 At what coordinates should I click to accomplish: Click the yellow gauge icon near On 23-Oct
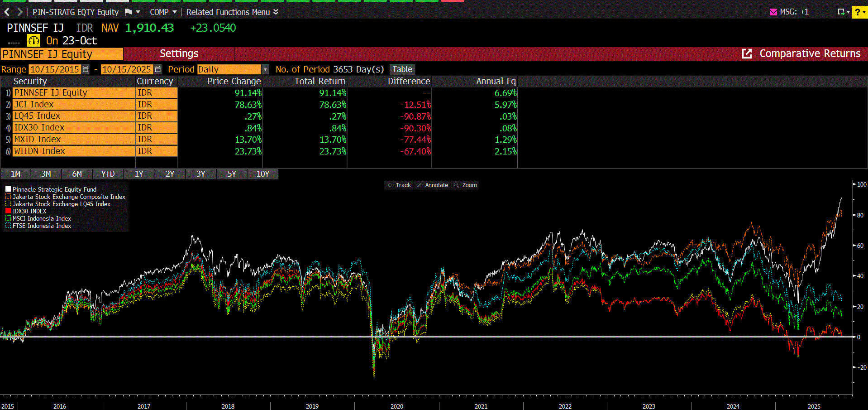coord(33,41)
